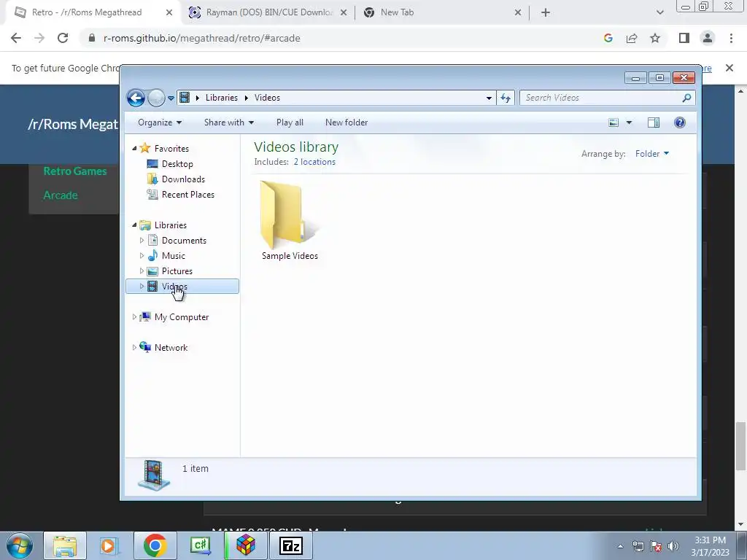The height and width of the screenshot is (560, 747).
Task: Click Play all in Explorer toolbar
Action: 290,122
